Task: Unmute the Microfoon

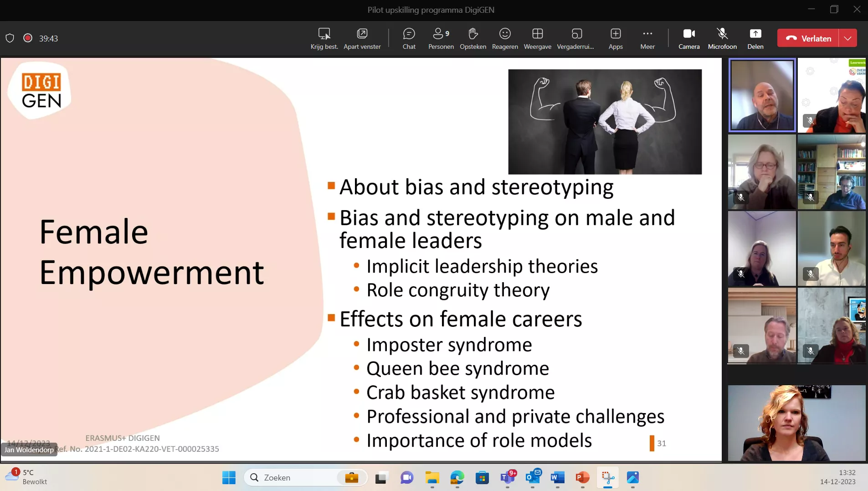Action: click(722, 38)
